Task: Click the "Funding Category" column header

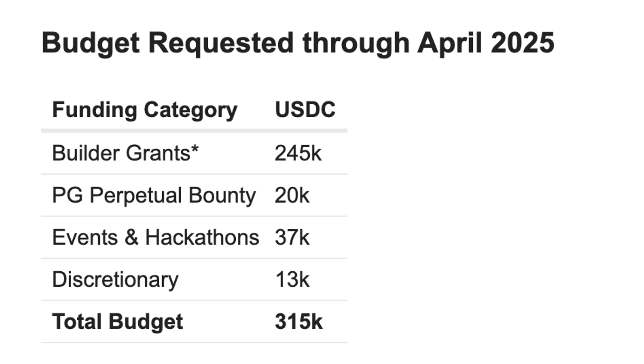Action: (x=145, y=109)
